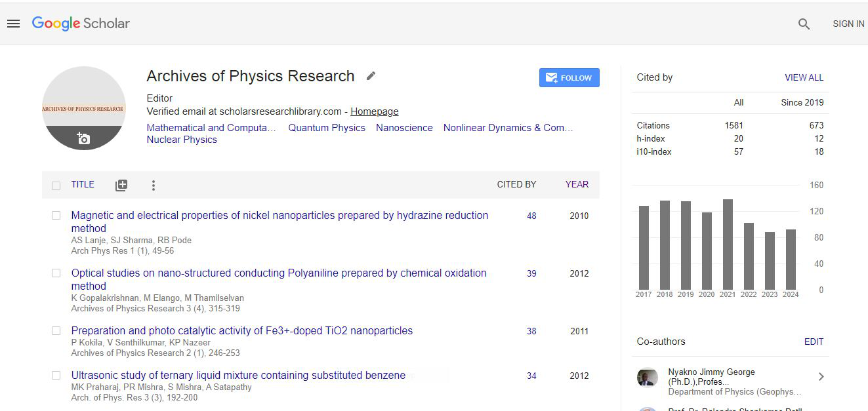Screen dimensions: 868x411
Task: Click the Google Scholar logo
Action: point(81,24)
